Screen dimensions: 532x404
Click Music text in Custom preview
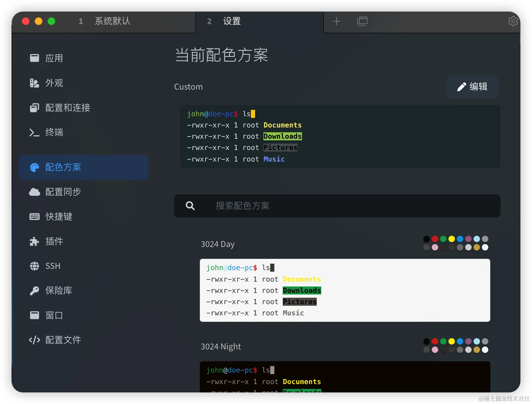coord(274,159)
